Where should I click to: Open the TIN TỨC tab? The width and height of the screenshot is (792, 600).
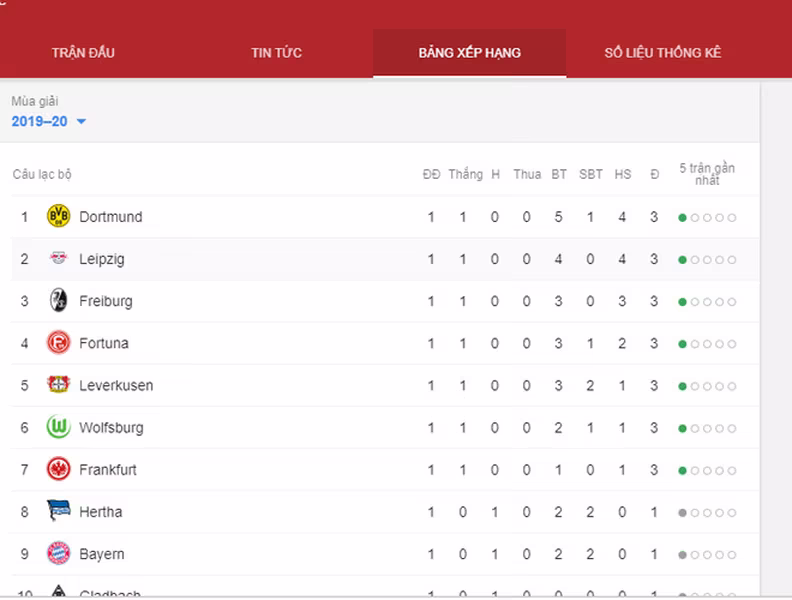(276, 52)
